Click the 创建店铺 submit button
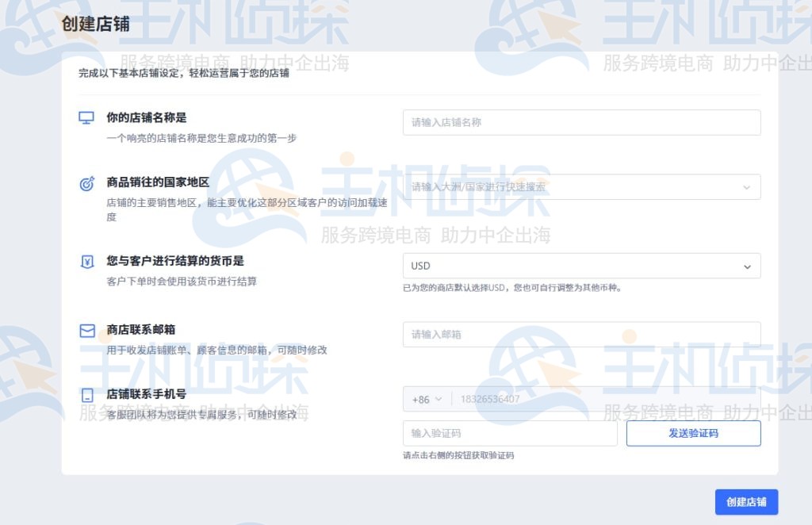812x525 pixels. click(745, 502)
